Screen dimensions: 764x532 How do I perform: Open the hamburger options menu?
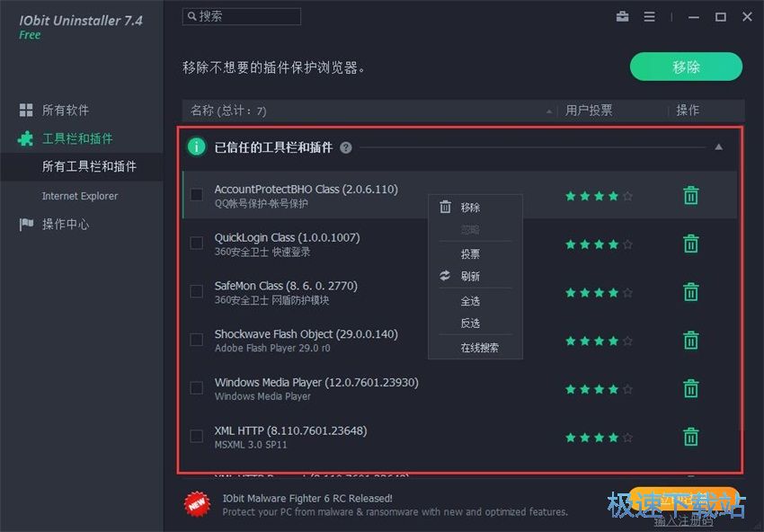(649, 16)
